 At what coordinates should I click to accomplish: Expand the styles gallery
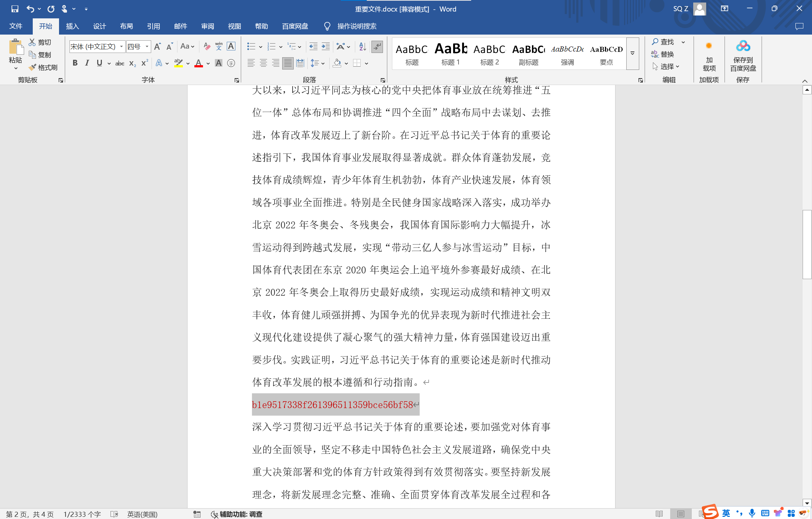(x=632, y=53)
